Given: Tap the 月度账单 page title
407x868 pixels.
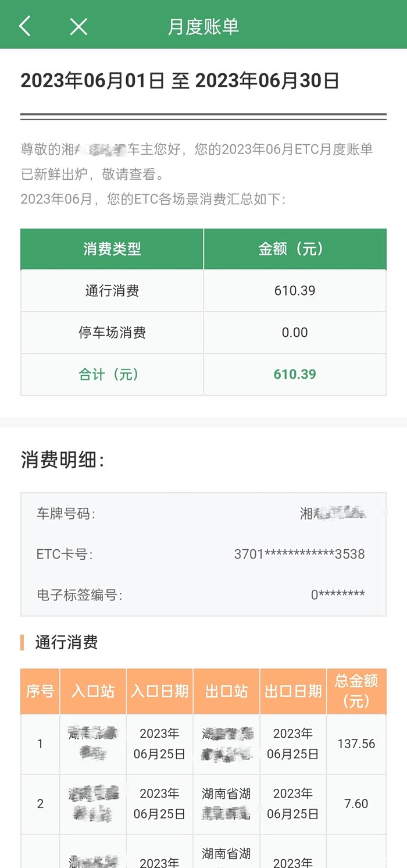Looking at the screenshot, I should click(x=203, y=27).
